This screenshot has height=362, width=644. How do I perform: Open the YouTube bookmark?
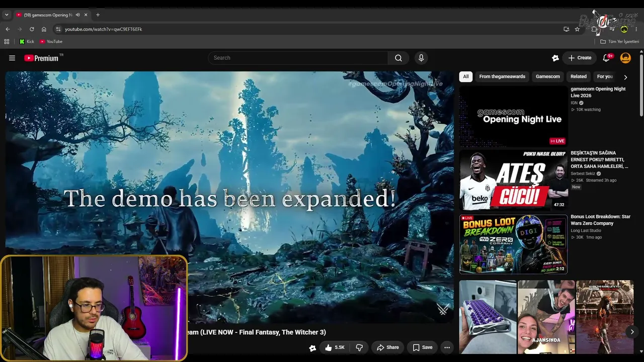(x=51, y=42)
